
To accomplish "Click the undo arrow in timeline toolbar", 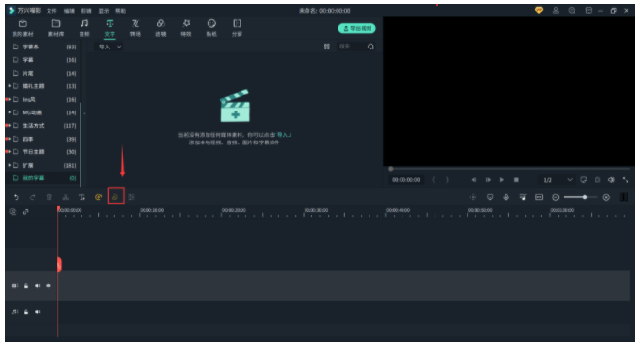I will [x=16, y=197].
